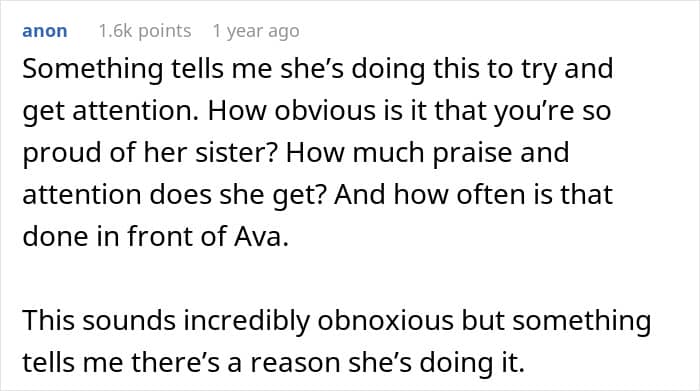
Task: Click the words 'but something' in last paragraph
Action: pos(556,321)
